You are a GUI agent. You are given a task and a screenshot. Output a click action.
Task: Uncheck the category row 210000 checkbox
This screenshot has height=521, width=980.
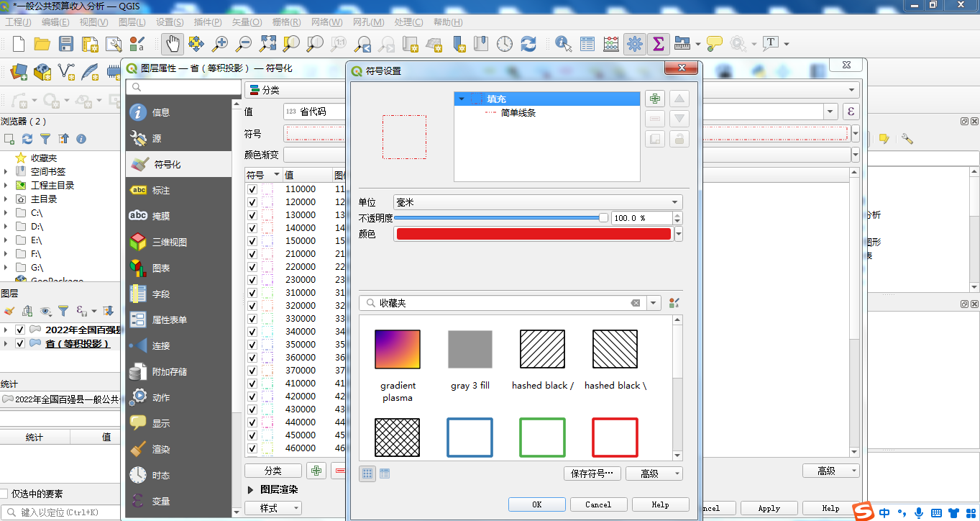(x=252, y=254)
